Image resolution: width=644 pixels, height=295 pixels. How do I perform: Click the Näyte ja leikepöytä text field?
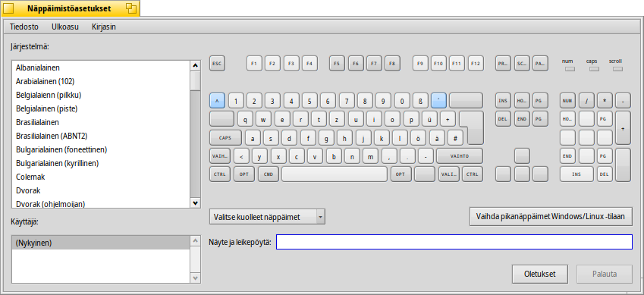454,242
